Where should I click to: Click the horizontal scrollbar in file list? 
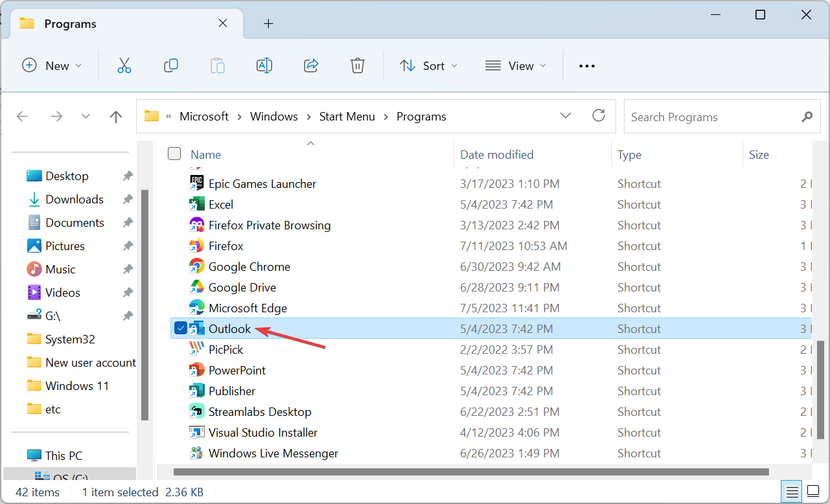[x=470, y=472]
